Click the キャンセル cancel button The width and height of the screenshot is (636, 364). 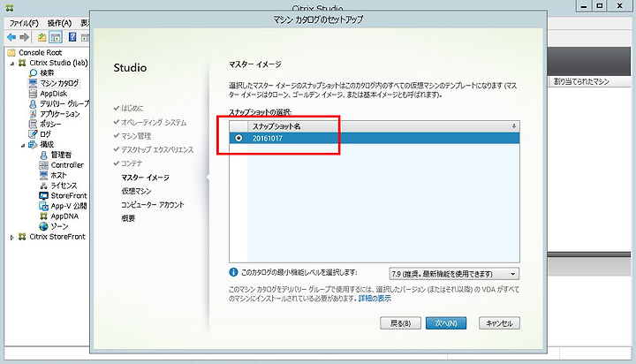click(499, 323)
